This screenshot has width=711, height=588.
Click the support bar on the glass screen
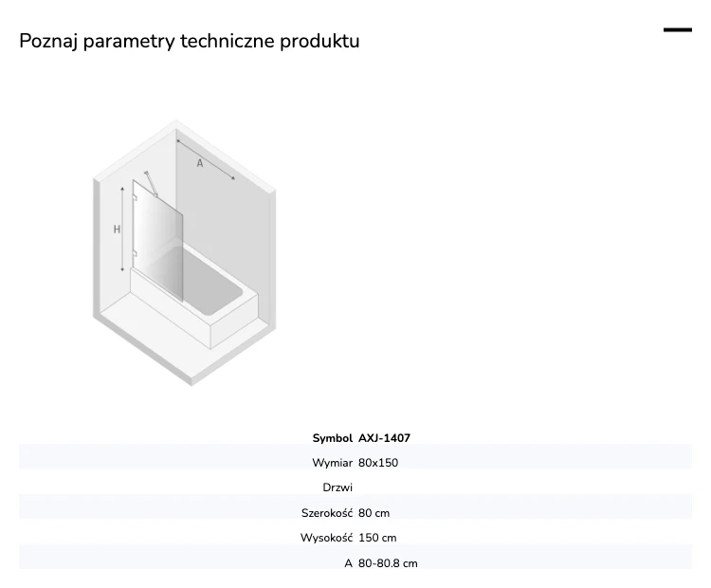(151, 184)
